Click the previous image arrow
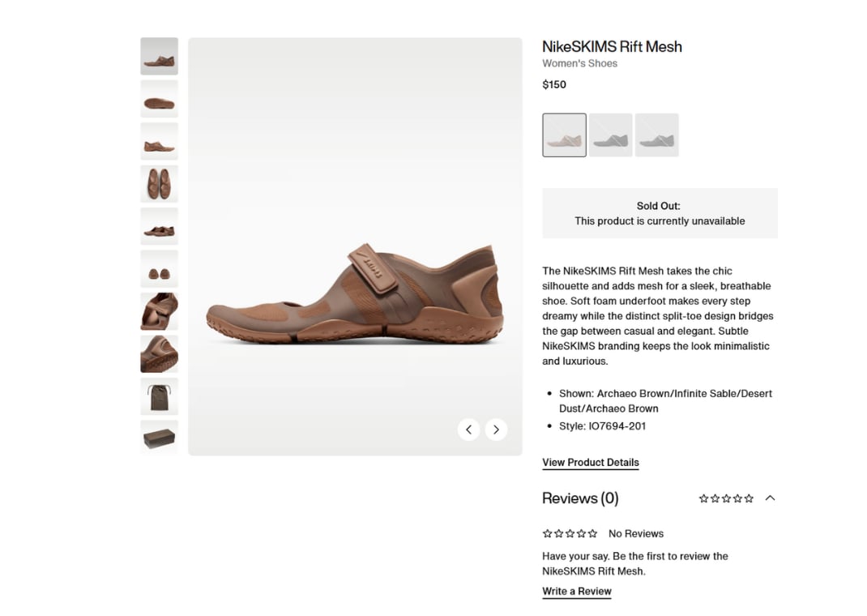This screenshot has width=867, height=616. (x=469, y=430)
